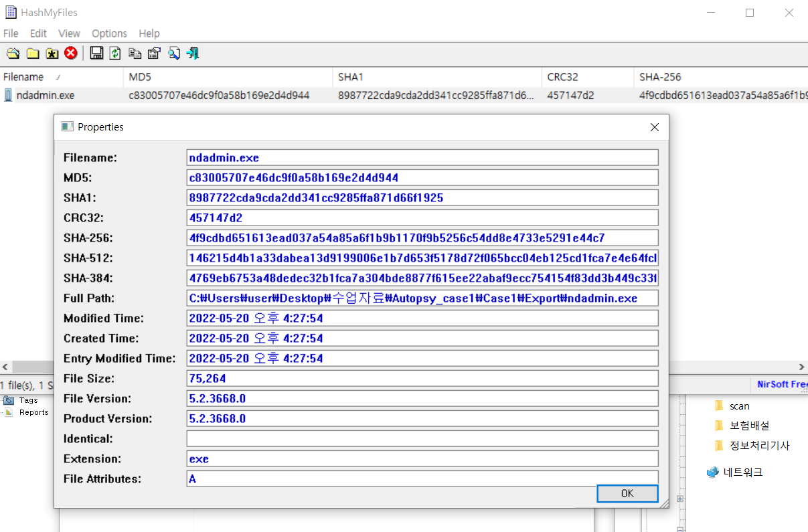
Task: Click the SHA-384 value field in Properties
Action: coord(422,278)
